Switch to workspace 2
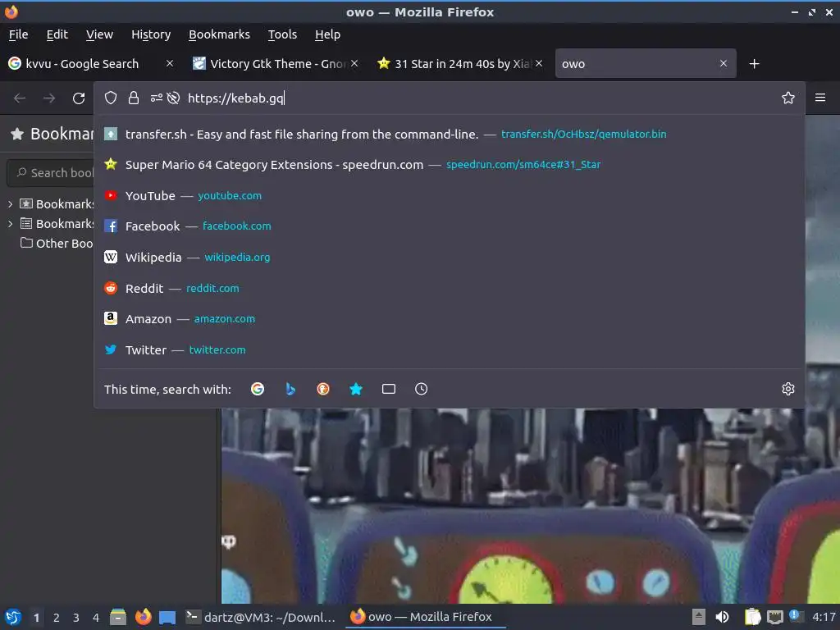 click(x=57, y=618)
